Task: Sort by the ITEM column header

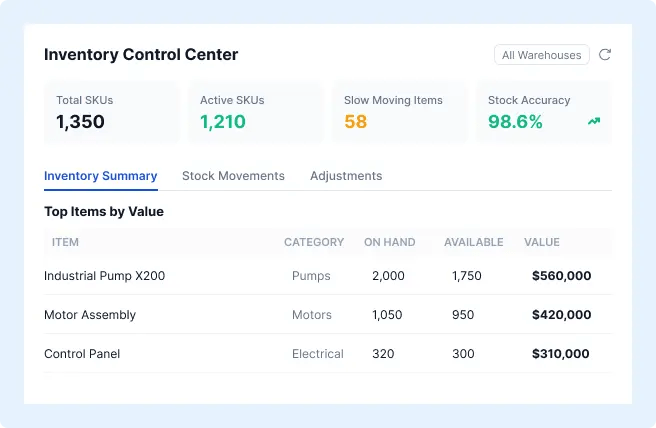Action: point(65,242)
